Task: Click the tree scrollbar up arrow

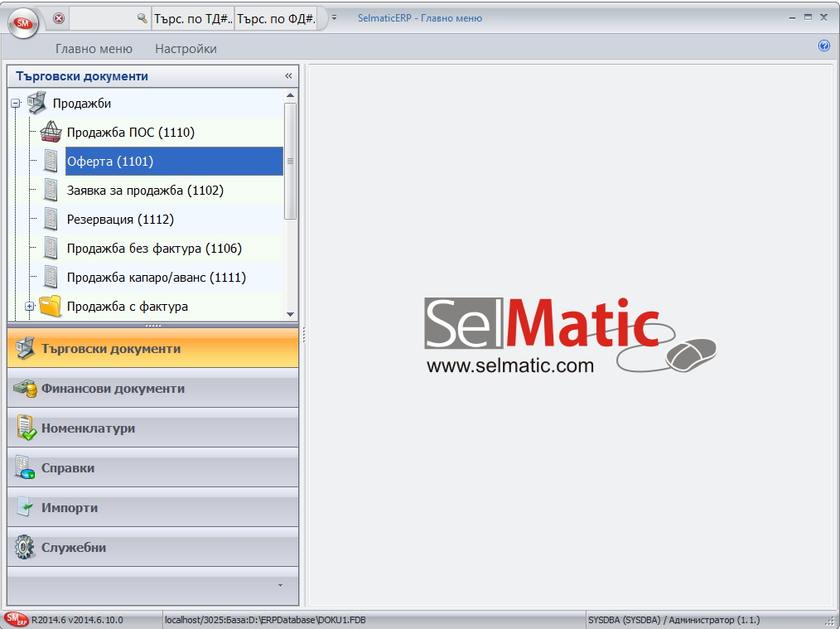Action: [x=291, y=95]
